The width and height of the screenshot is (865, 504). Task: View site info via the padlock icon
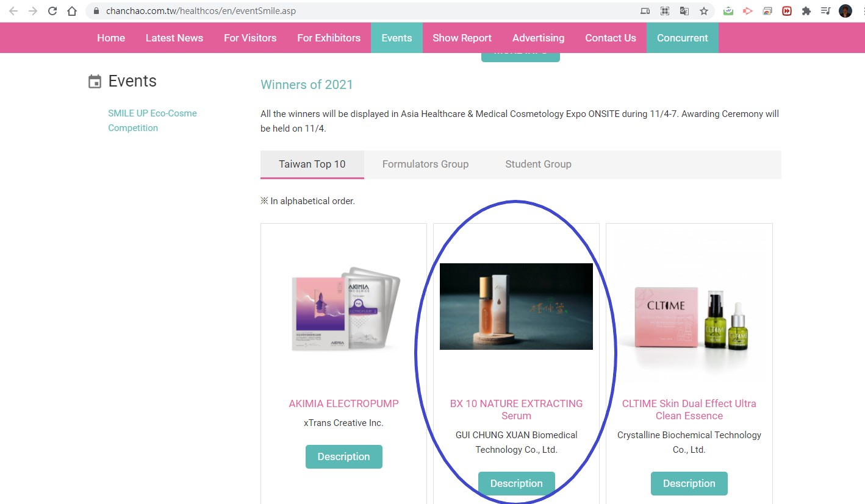(x=95, y=11)
